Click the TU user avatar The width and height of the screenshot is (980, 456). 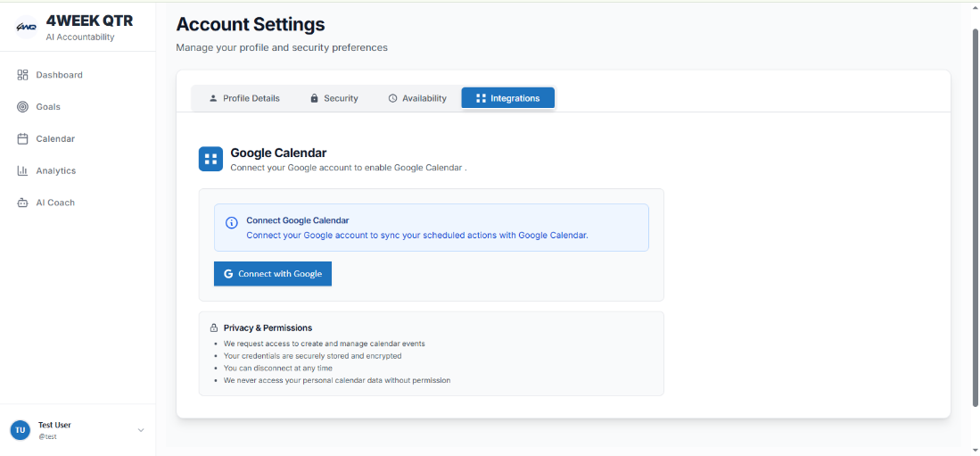[x=20, y=430]
